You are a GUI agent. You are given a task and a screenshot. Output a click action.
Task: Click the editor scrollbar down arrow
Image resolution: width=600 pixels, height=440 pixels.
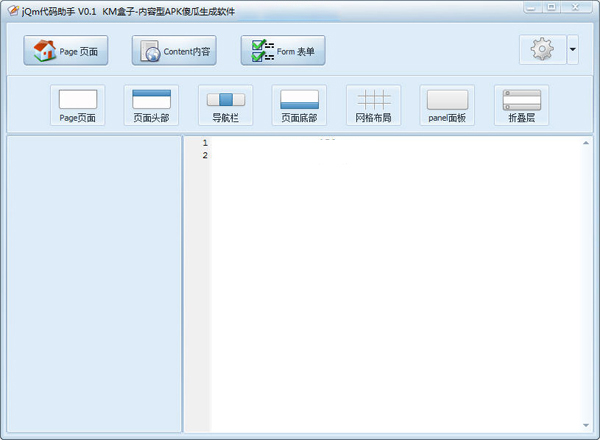pos(586,424)
